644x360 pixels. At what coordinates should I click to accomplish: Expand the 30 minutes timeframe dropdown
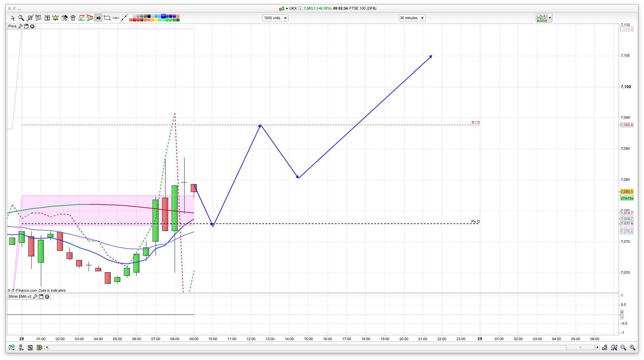pos(412,18)
